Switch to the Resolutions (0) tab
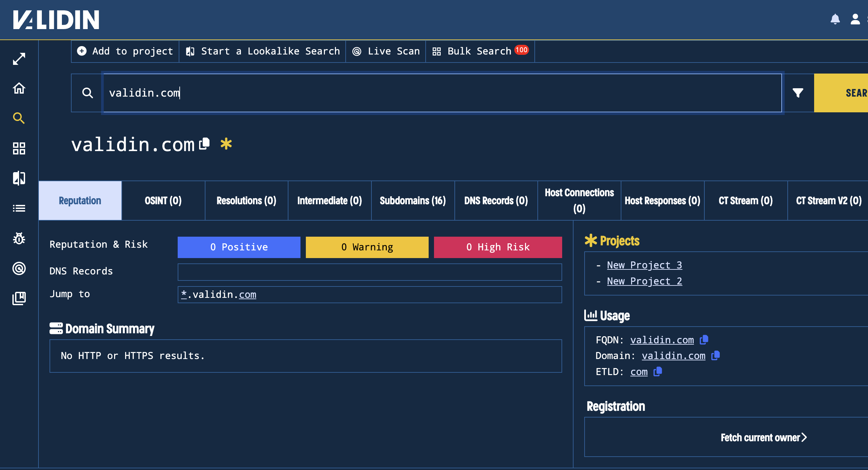The height and width of the screenshot is (470, 868). (246, 201)
